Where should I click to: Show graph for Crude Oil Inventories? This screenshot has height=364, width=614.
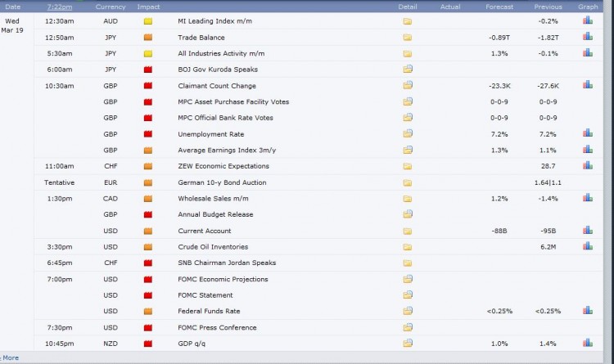pyautogui.click(x=587, y=246)
